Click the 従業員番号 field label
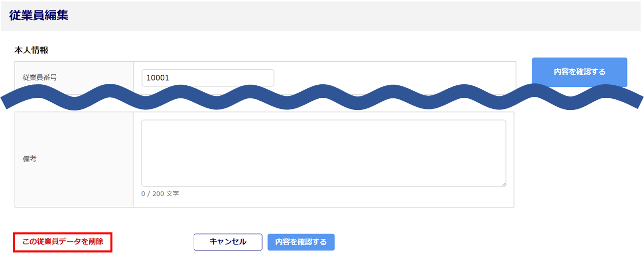The height and width of the screenshot is (259, 644). [40, 78]
